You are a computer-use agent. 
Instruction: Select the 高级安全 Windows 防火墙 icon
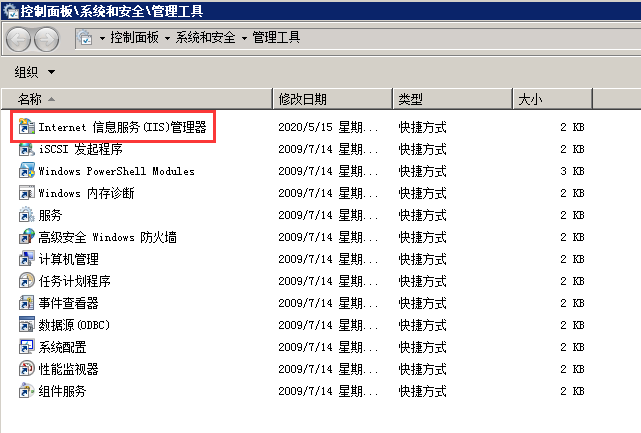(27, 237)
